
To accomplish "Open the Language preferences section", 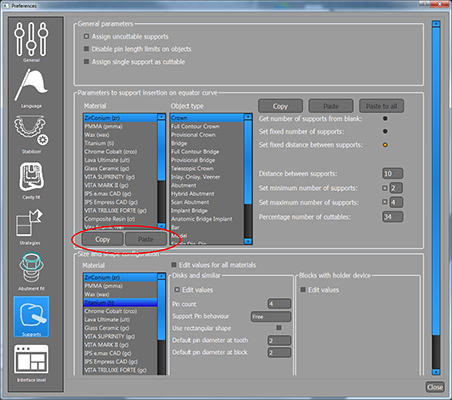I will point(31,88).
